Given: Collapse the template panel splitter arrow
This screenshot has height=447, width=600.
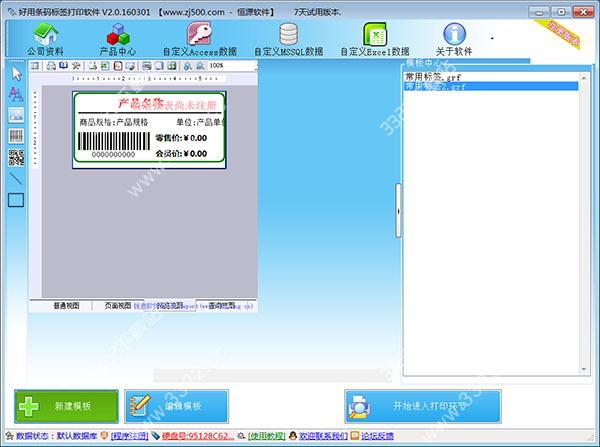Looking at the screenshot, I should point(398,211).
